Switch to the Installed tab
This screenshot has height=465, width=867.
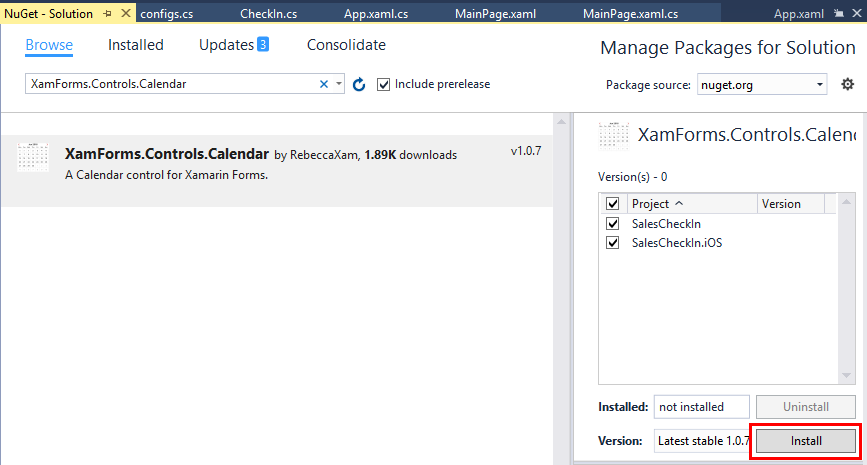[135, 45]
